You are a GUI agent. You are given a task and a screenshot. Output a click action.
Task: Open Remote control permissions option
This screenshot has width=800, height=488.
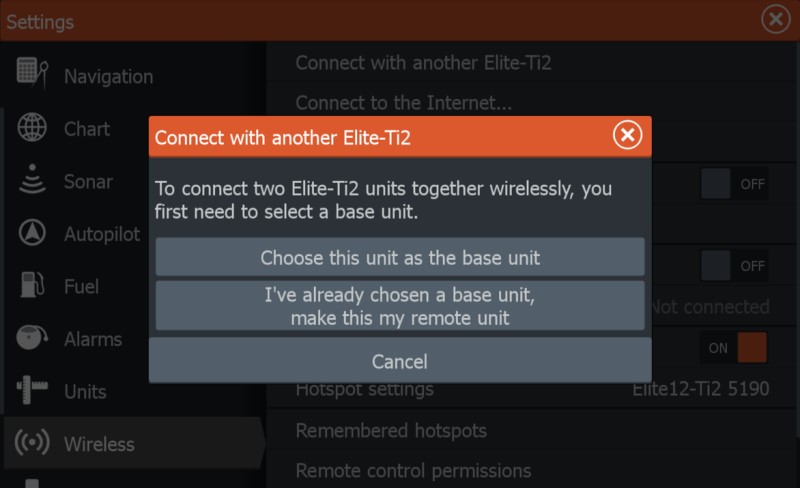tap(413, 470)
